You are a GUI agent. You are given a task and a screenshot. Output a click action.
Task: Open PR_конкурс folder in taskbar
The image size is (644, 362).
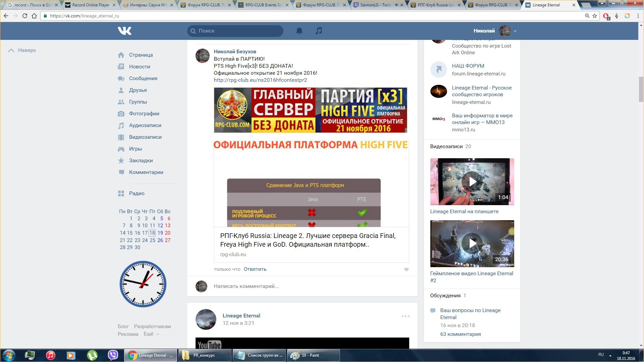pyautogui.click(x=205, y=355)
